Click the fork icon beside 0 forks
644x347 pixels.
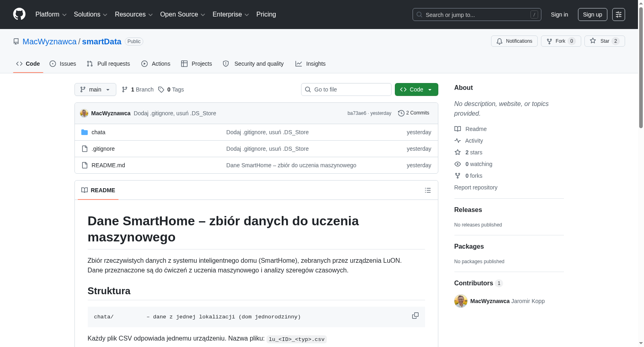[x=458, y=176]
